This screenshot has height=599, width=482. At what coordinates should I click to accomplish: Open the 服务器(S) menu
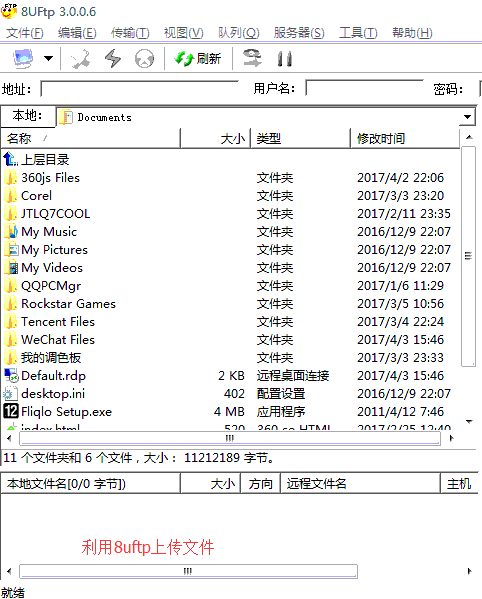pos(299,33)
